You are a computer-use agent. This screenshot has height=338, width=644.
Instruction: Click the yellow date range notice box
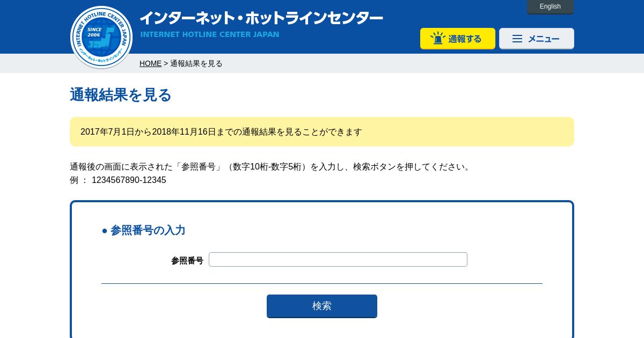(x=322, y=132)
